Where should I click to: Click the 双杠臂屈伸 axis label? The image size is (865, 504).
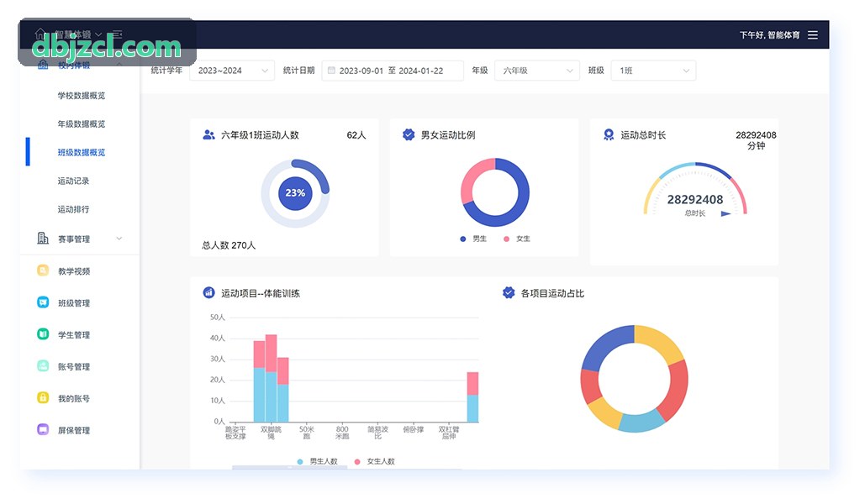[449, 433]
